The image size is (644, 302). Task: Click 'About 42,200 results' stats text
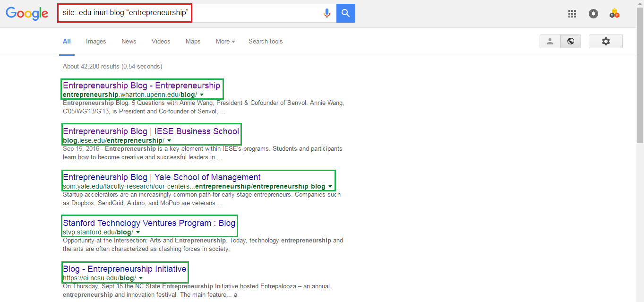(x=112, y=67)
